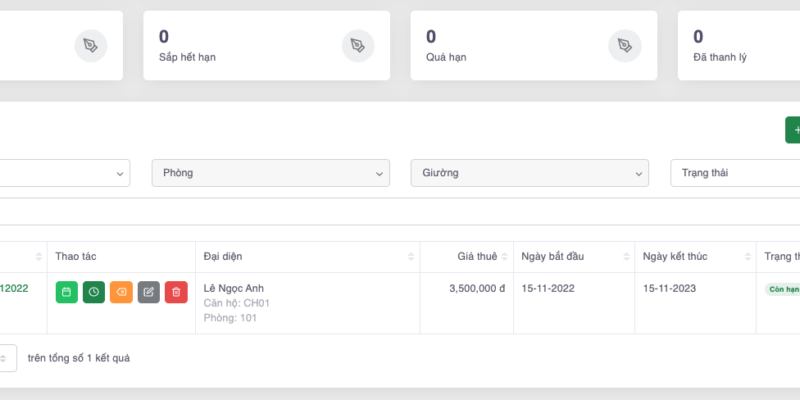The width and height of the screenshot is (800, 400).
Task: Click the green calendar action icon
Action: tap(66, 292)
